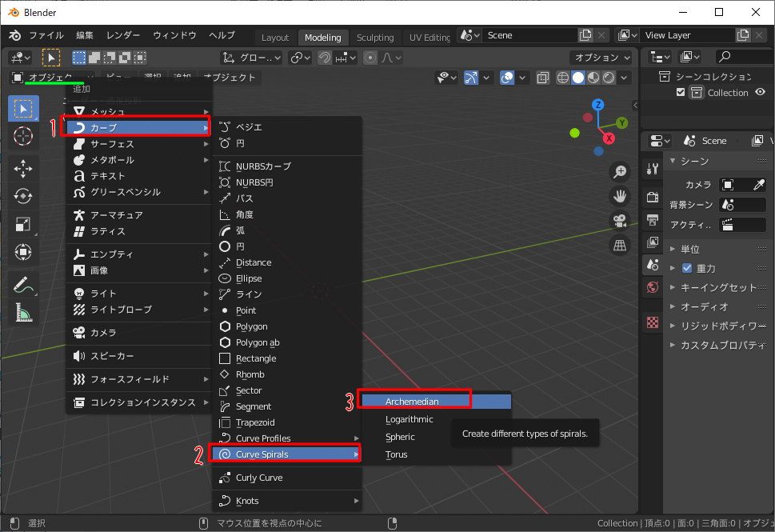
Task: Toggle the gizmo display button
Action: 470,78
